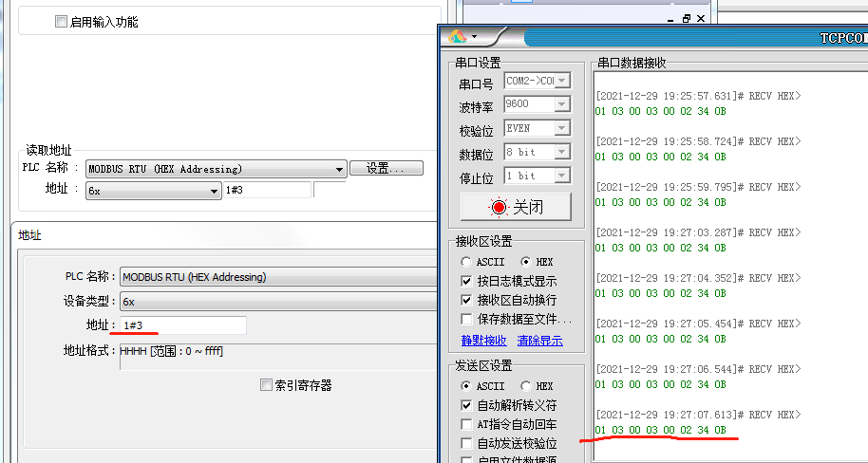Open the 数据位 8 bit dropdown
The width and height of the screenshot is (868, 463).
point(562,152)
